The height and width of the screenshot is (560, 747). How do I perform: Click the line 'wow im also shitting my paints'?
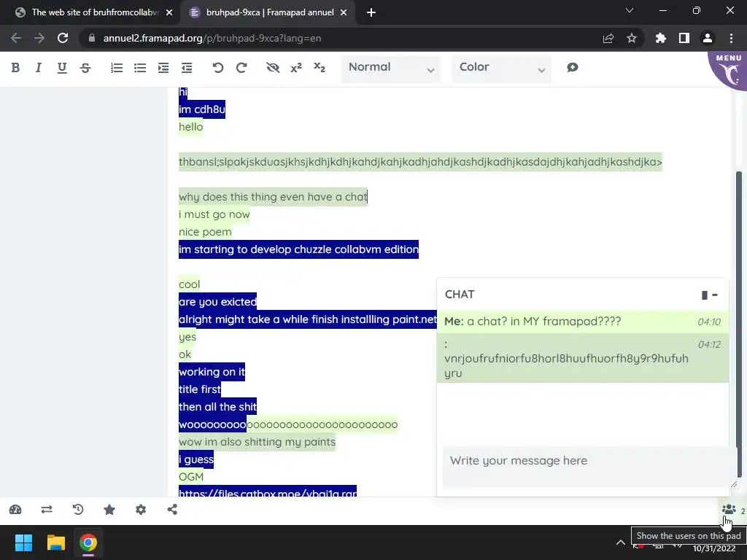(257, 442)
